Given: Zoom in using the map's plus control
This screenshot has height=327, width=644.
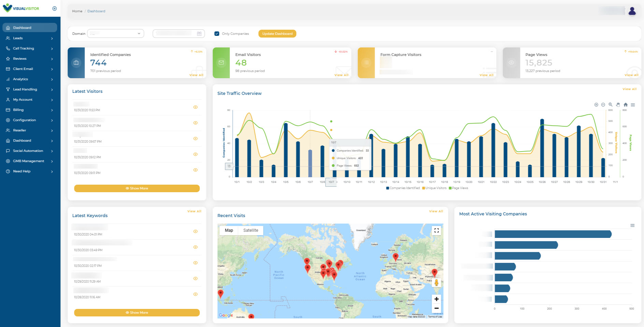Looking at the screenshot, I should [436, 299].
